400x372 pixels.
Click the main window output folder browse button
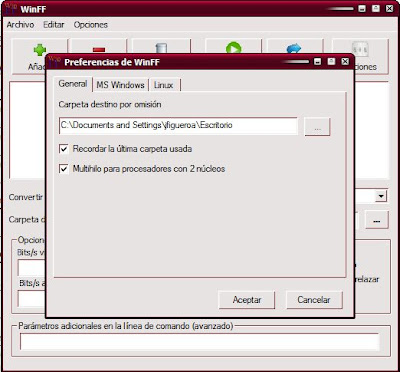pos(377,220)
